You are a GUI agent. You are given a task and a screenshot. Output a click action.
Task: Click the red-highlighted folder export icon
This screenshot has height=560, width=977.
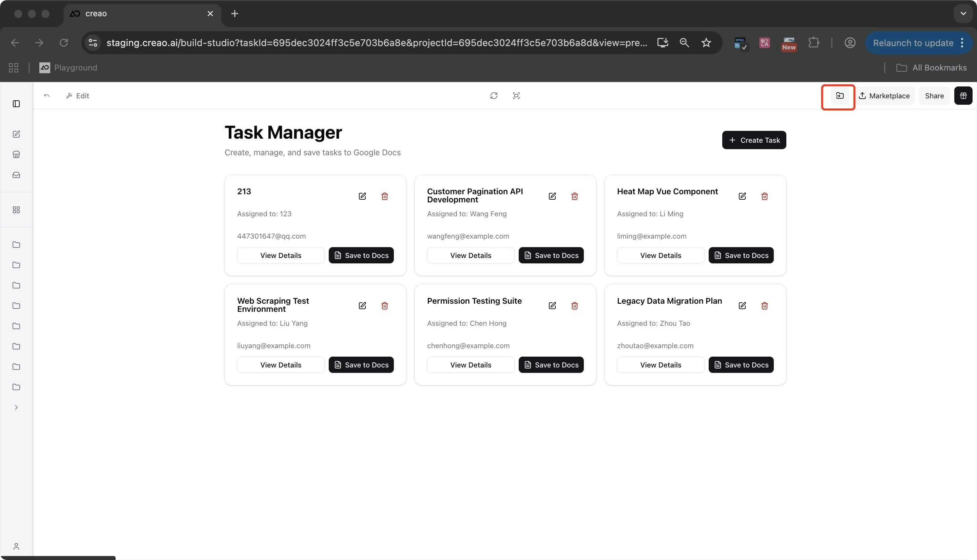coord(839,96)
